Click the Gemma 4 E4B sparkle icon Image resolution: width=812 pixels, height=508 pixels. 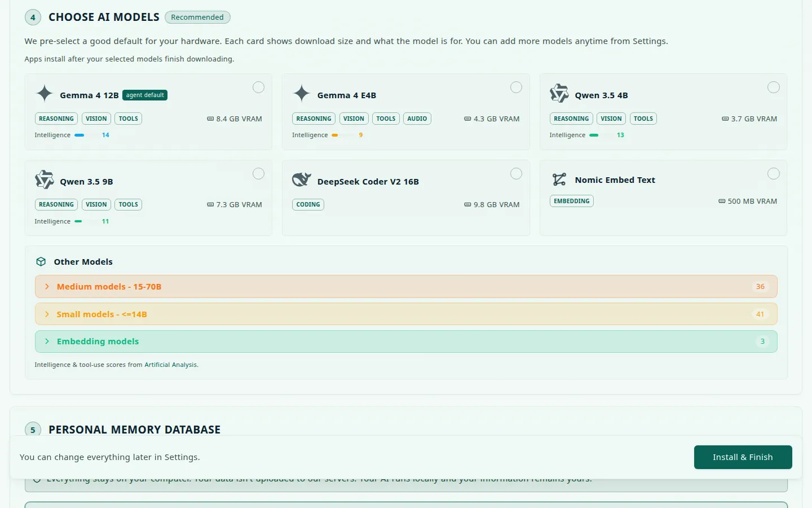coord(302,93)
